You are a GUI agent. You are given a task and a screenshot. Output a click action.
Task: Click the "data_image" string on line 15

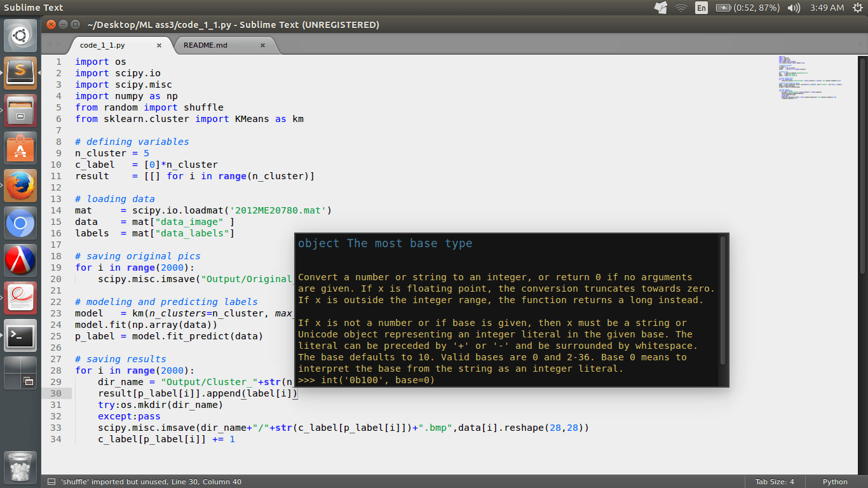coord(189,222)
